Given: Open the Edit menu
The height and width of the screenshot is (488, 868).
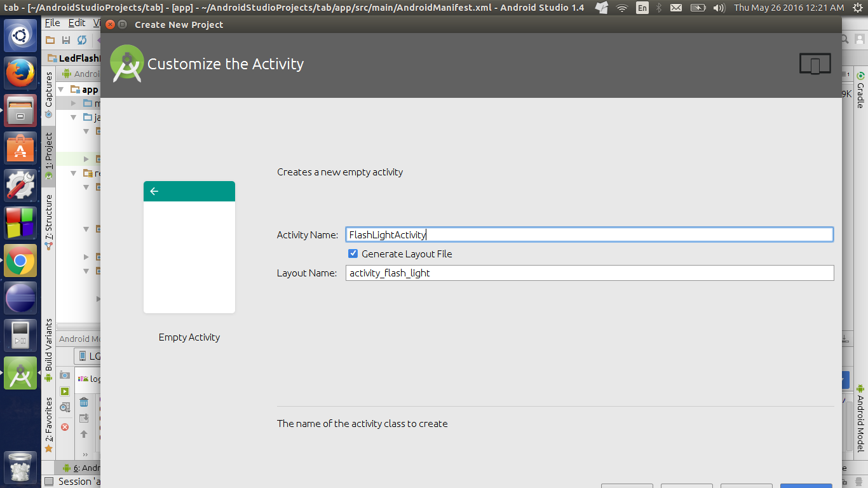Looking at the screenshot, I should tap(77, 23).
